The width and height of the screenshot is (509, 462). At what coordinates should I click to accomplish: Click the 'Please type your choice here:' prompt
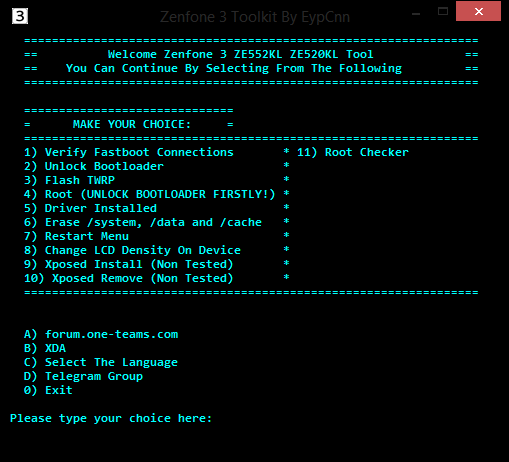point(111,419)
